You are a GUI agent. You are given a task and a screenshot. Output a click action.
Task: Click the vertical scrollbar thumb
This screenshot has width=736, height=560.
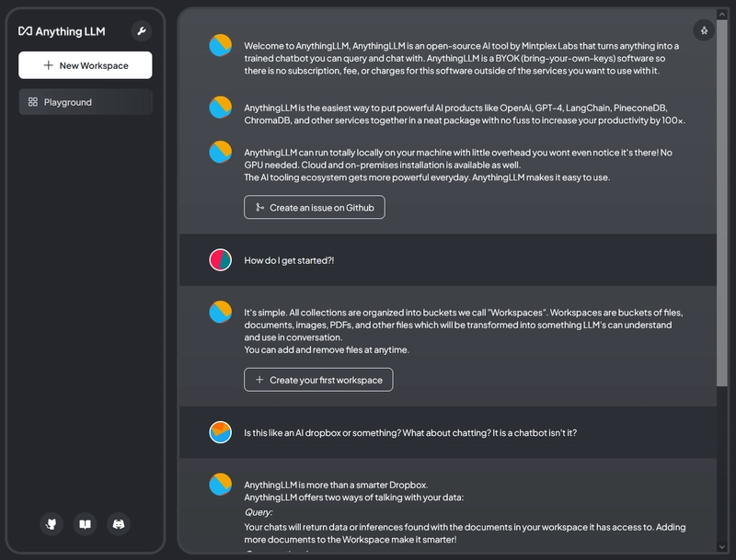pos(722,203)
